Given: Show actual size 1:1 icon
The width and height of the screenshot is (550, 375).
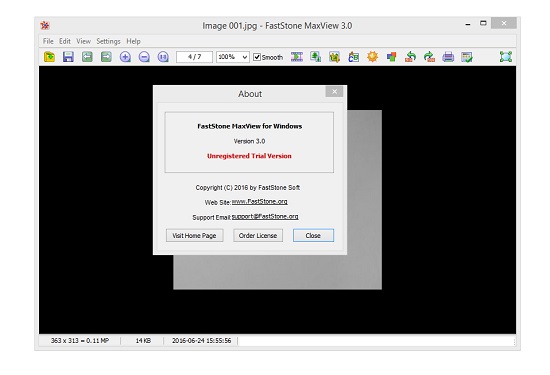Looking at the screenshot, I should click(x=163, y=56).
